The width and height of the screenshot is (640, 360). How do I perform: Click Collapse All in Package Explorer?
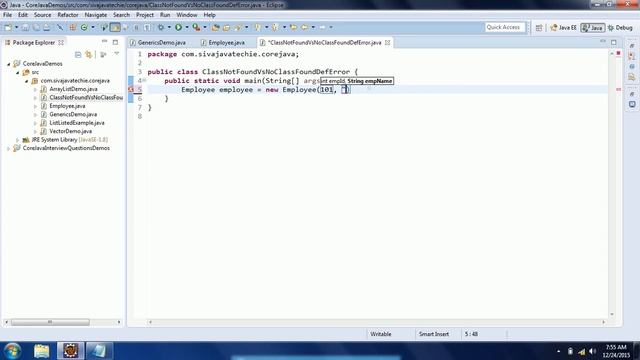click(x=78, y=54)
